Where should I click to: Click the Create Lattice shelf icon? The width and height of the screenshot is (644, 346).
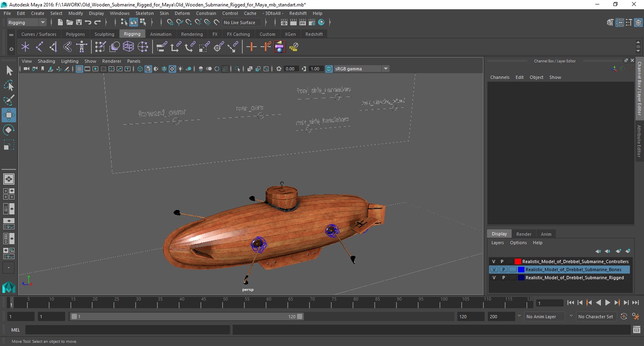point(128,47)
